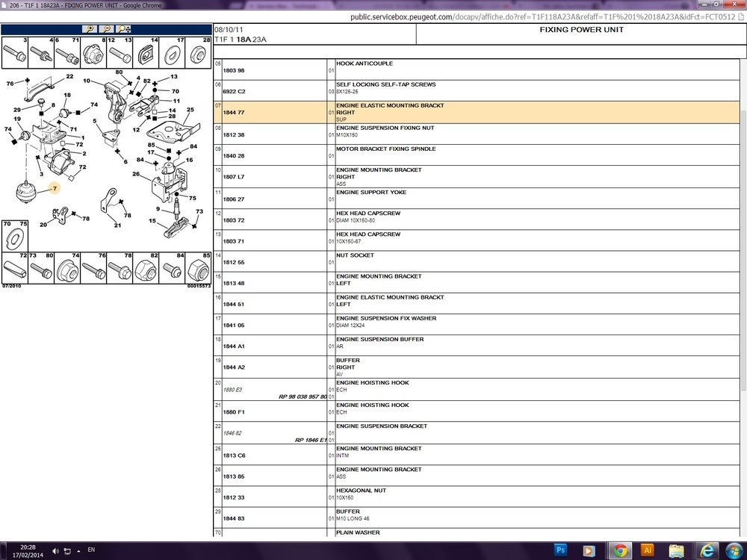Click replacement part link RP 1846 E1
747x560 pixels.
(311, 440)
